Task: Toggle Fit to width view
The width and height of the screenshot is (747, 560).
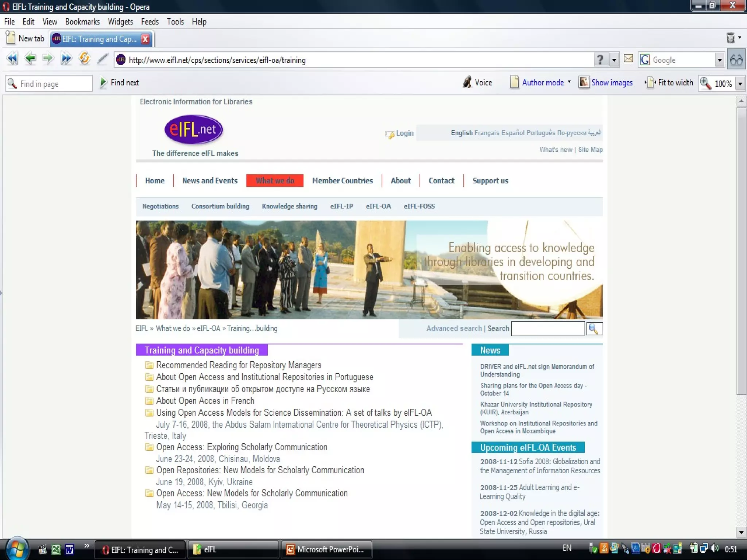Action: pos(669,83)
